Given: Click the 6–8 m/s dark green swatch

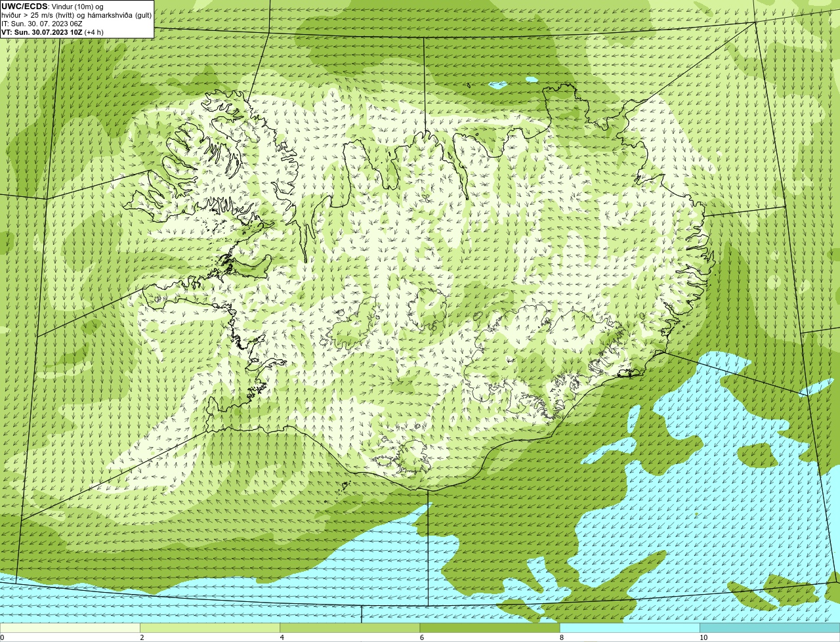Looking at the screenshot, I should click(x=490, y=628).
